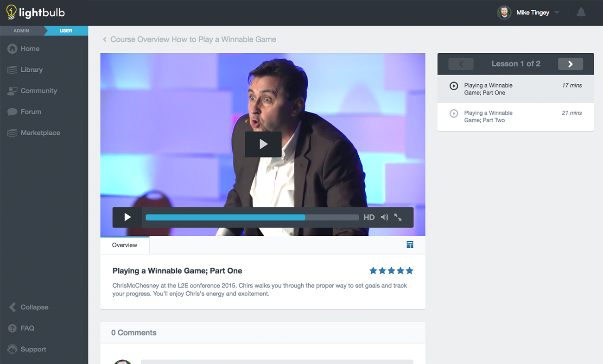Seek using the video progress bar
The image size is (603, 364).
pyautogui.click(x=252, y=217)
